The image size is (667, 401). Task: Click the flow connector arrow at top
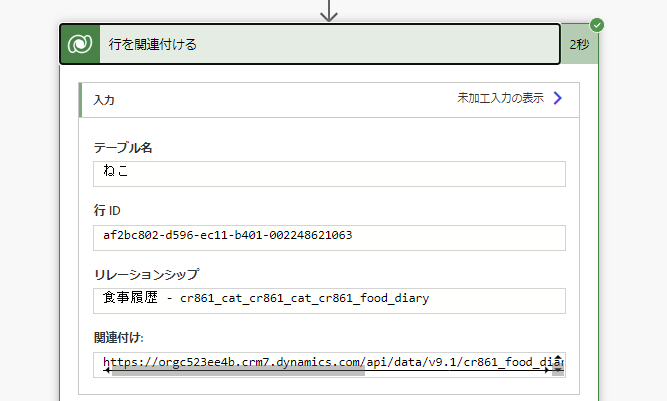click(x=329, y=11)
